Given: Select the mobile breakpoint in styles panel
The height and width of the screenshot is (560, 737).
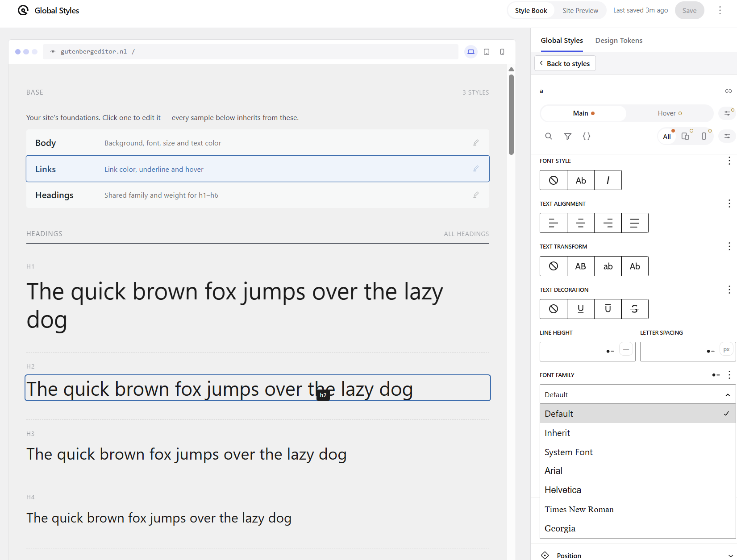Looking at the screenshot, I should pos(704,136).
